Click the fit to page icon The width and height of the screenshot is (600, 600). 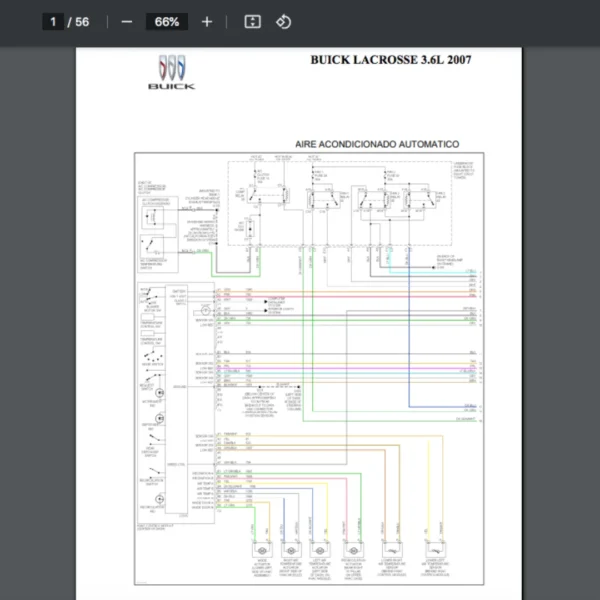click(252, 22)
